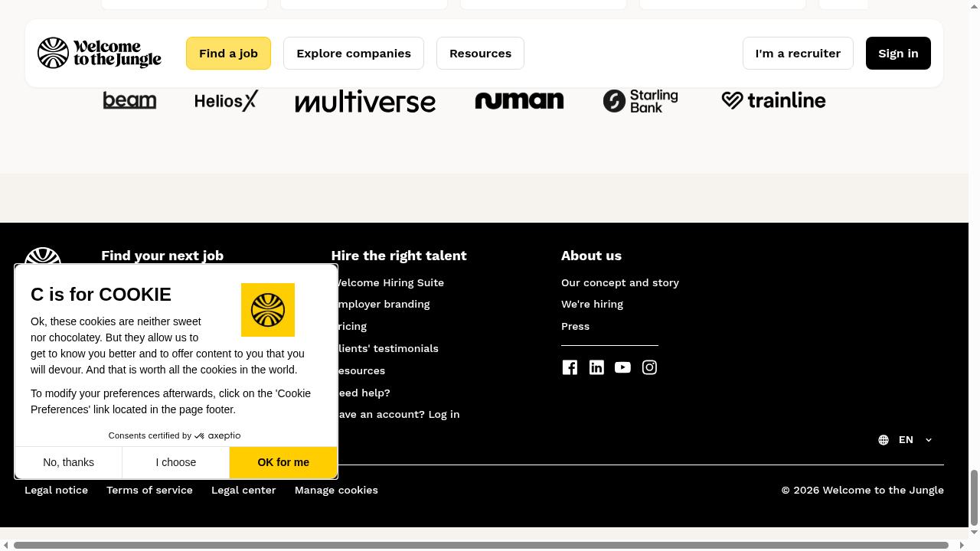Click the Find your next job heading
The height and width of the screenshot is (551, 980).
point(162,256)
